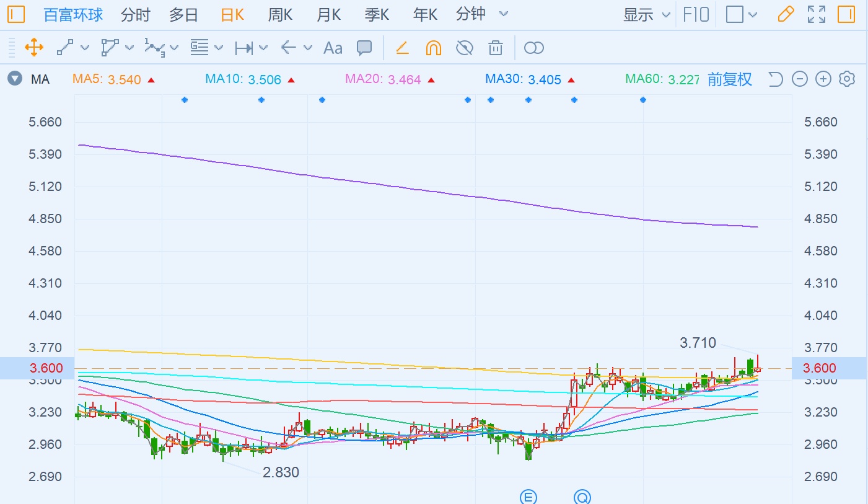Image resolution: width=868 pixels, height=504 pixels.
Task: Click the 百富环球 stock name link
Action: pyautogui.click(x=74, y=14)
